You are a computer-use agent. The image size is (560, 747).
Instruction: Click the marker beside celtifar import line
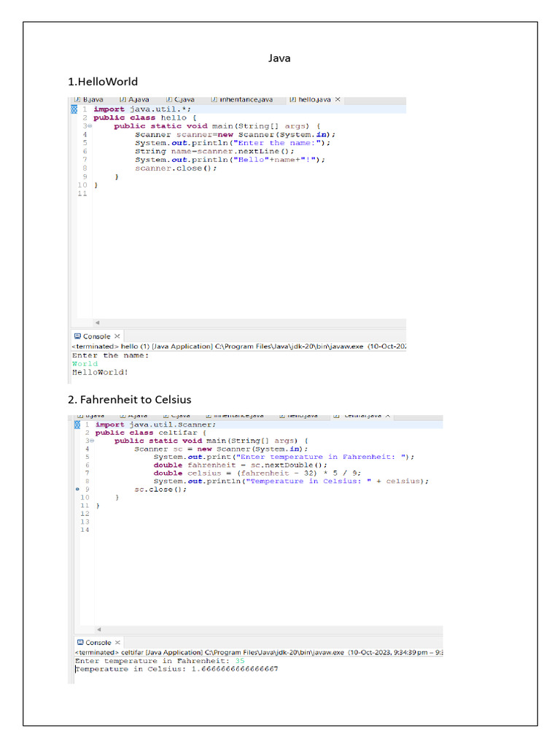(77, 424)
